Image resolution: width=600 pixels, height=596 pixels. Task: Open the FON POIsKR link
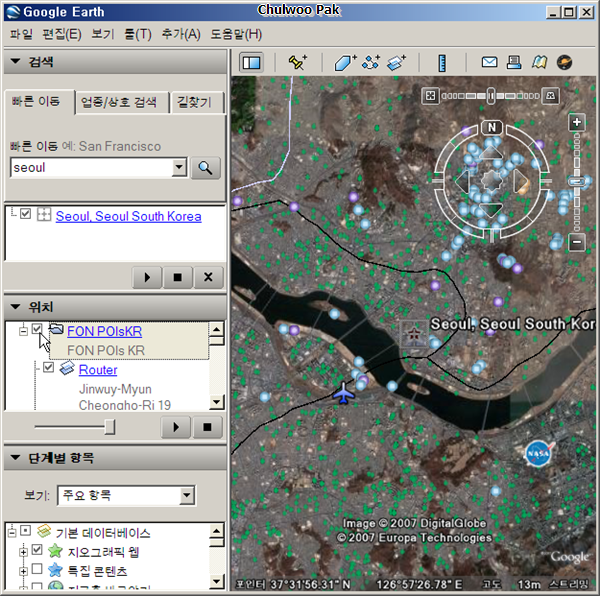coord(104,331)
